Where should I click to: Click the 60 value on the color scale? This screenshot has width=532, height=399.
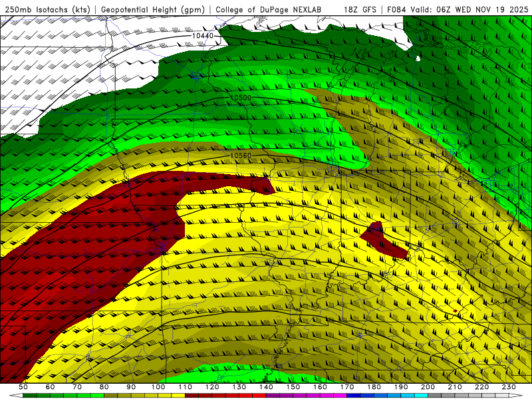pos(51,387)
